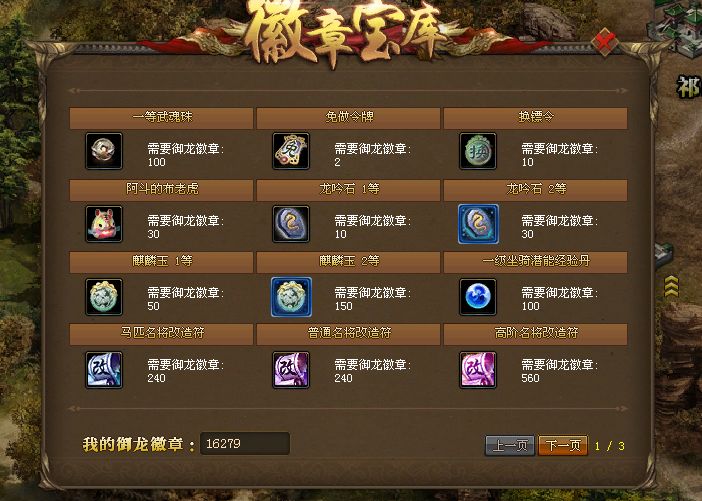Click the 免做令牌 token icon
Viewport: 702px width, 501px height.
(291, 151)
